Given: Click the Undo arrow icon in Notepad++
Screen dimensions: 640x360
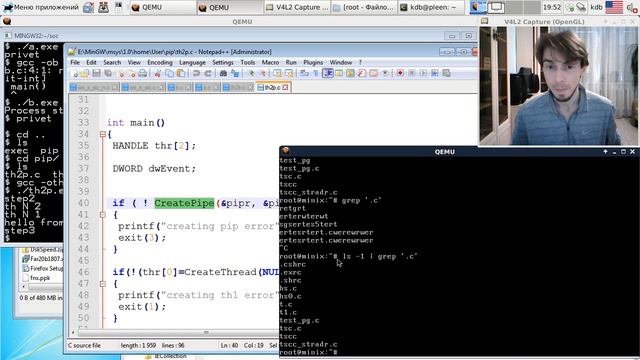Looking at the screenshot, I should (196, 73).
